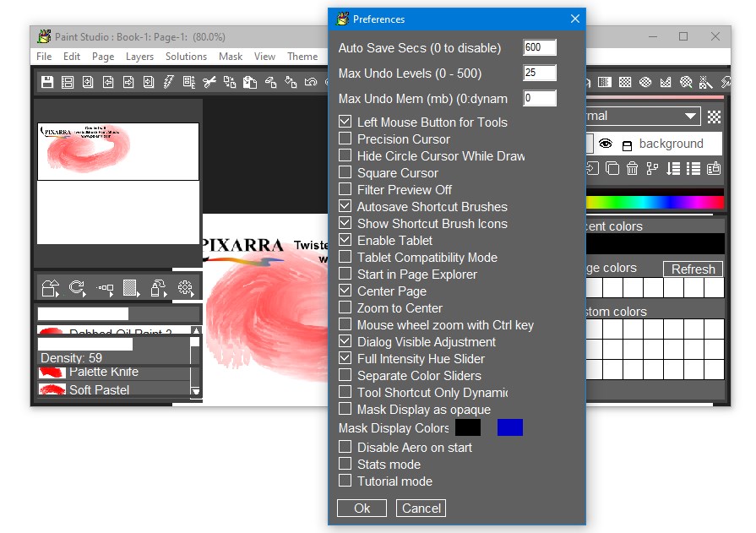Enable the Square Cursor option
Image resolution: width=756 pixels, height=533 pixels.
[345, 172]
